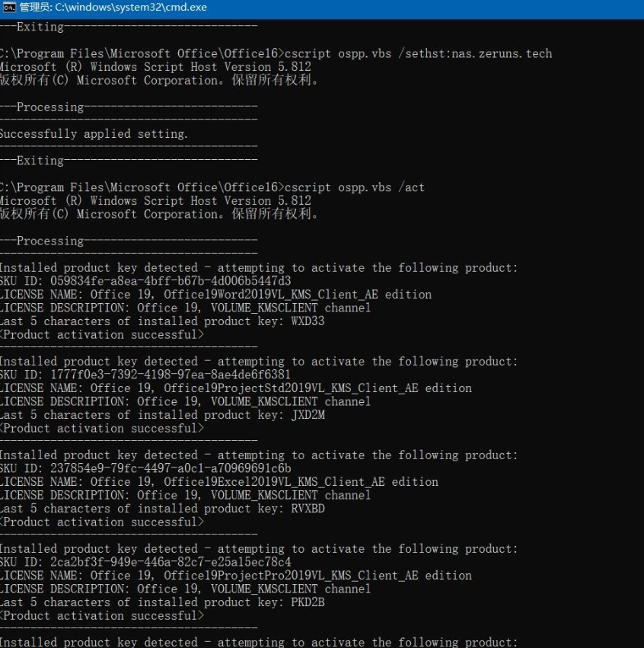Click the 'cscript ospp.vbs /act' command text
Screen dimensions: 644x648
[355, 187]
